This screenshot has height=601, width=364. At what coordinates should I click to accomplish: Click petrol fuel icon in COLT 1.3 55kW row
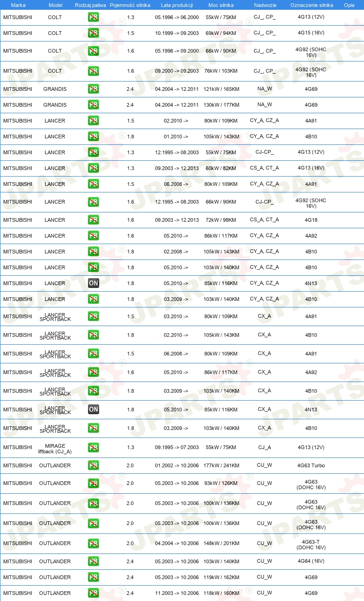tap(94, 17)
